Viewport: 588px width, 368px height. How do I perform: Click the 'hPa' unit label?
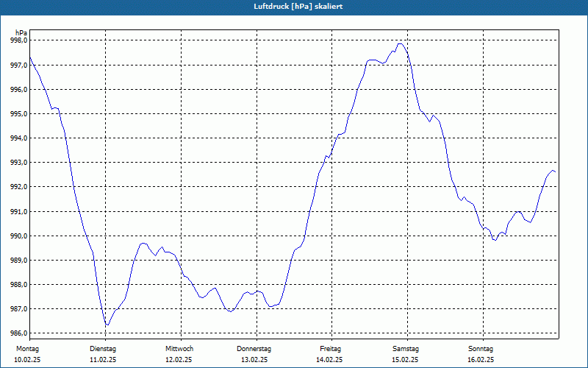click(21, 32)
